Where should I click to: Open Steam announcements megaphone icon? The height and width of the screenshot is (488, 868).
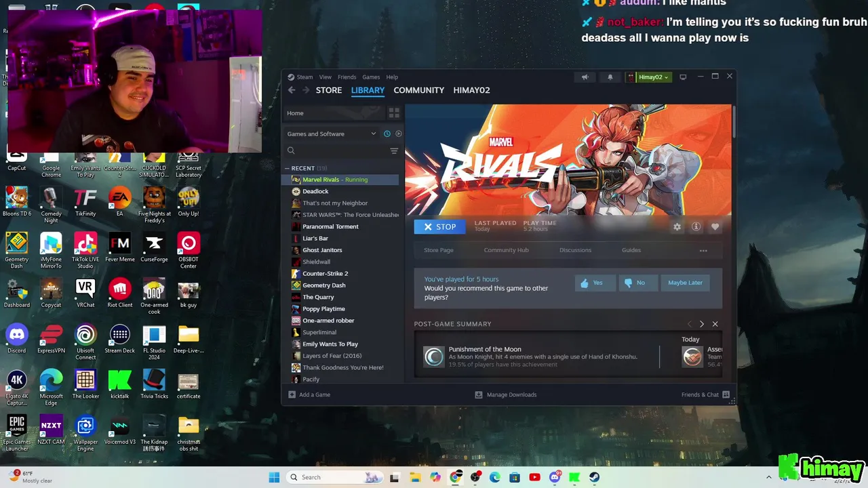[x=585, y=77]
